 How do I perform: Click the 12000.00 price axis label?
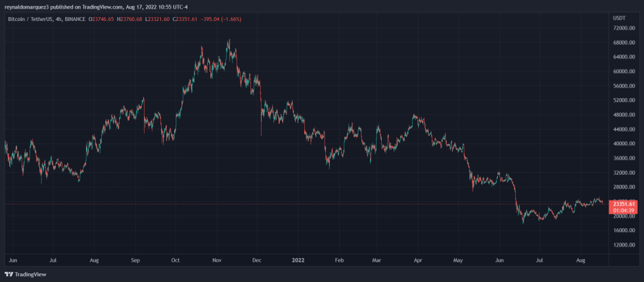(625, 245)
